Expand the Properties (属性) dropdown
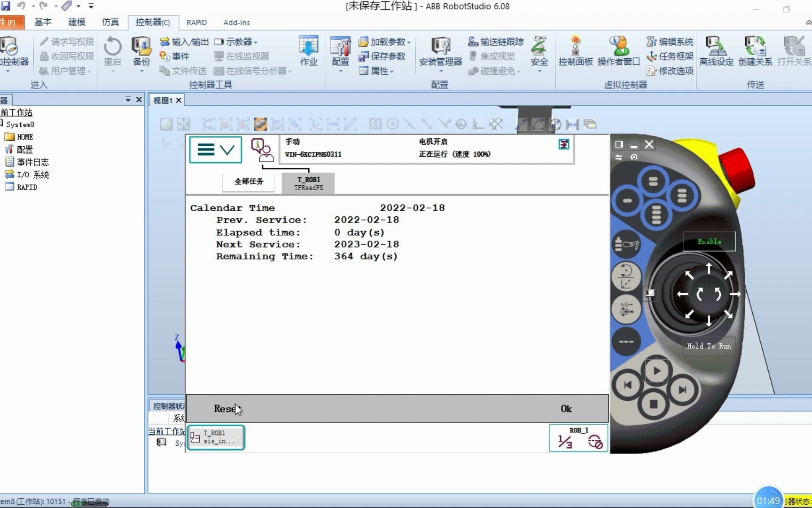812x508 pixels. [392, 71]
